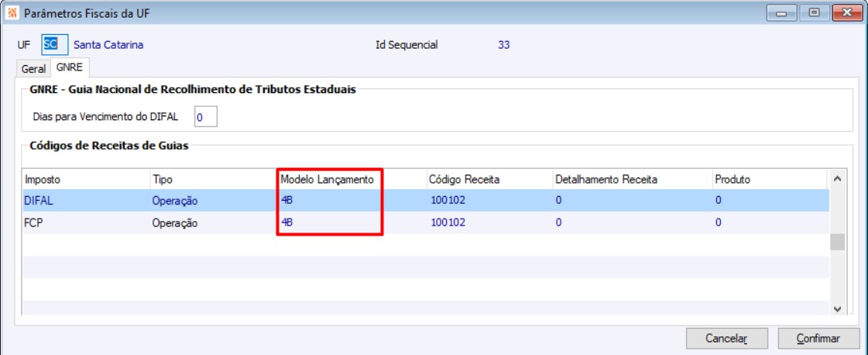Click 4B model in DIFAL row

pyautogui.click(x=286, y=201)
